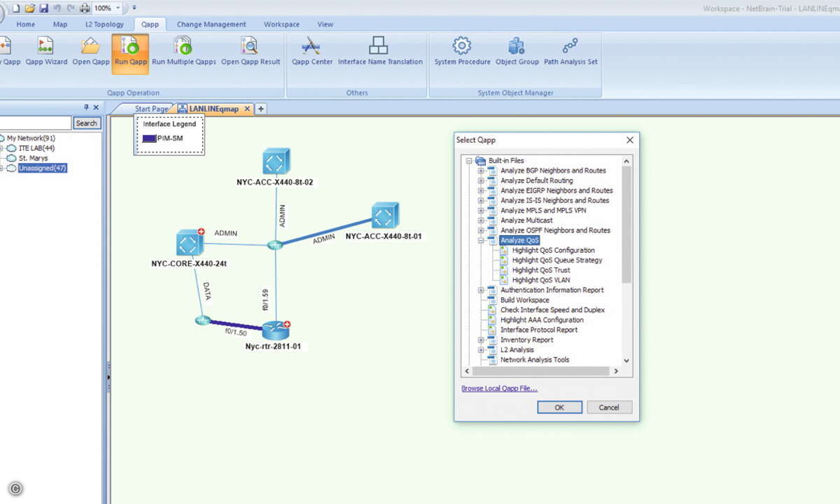Screen dimensions: 840x504
Task: Select the St. Marys network node
Action: [33, 158]
